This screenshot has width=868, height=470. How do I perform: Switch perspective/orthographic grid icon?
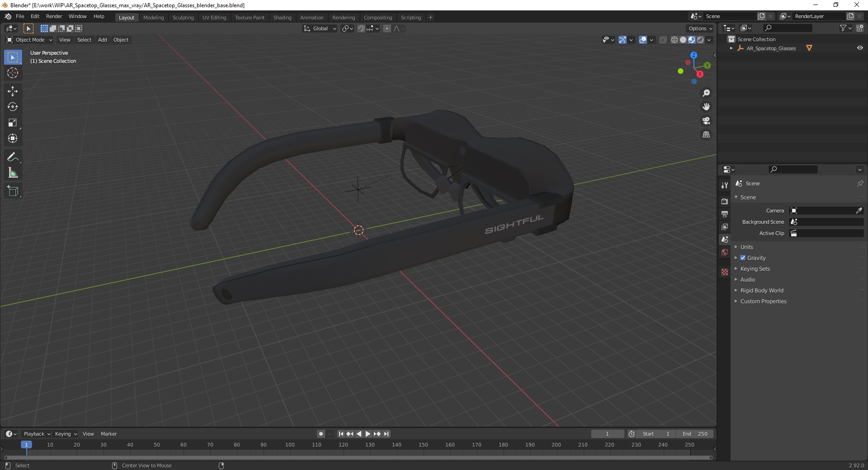[706, 135]
